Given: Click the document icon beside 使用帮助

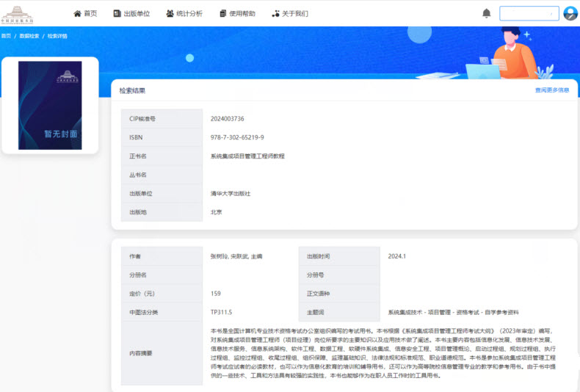Looking at the screenshot, I should (x=222, y=14).
